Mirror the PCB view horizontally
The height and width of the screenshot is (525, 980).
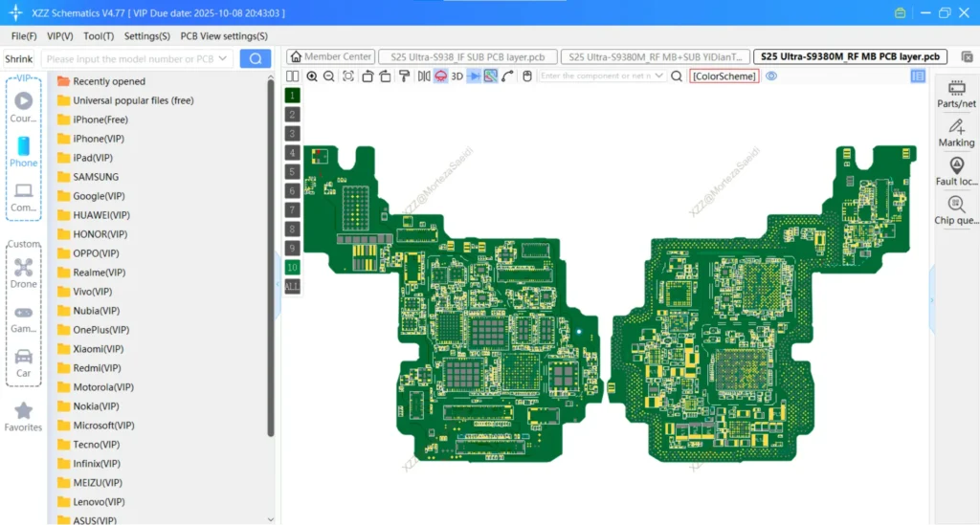tap(424, 77)
